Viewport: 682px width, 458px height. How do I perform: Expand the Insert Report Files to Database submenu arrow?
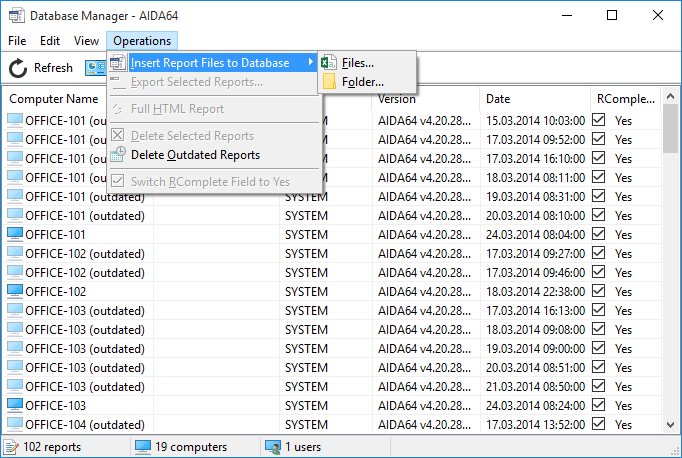coord(311,63)
